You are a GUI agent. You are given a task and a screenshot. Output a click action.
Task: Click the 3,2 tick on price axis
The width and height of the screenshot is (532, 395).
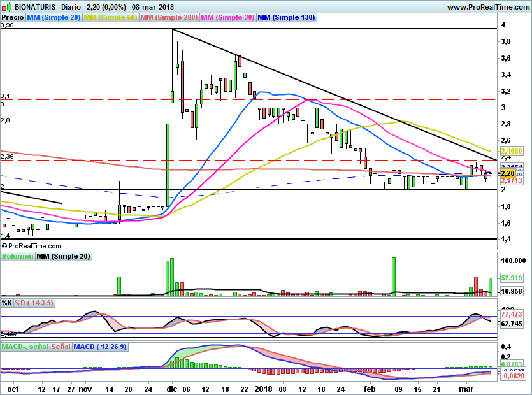click(506, 91)
